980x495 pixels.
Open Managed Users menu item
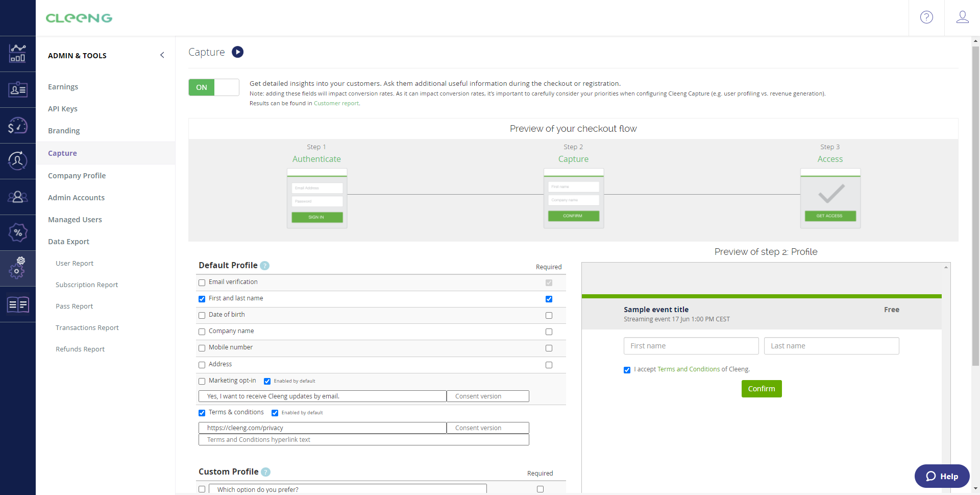[75, 220]
